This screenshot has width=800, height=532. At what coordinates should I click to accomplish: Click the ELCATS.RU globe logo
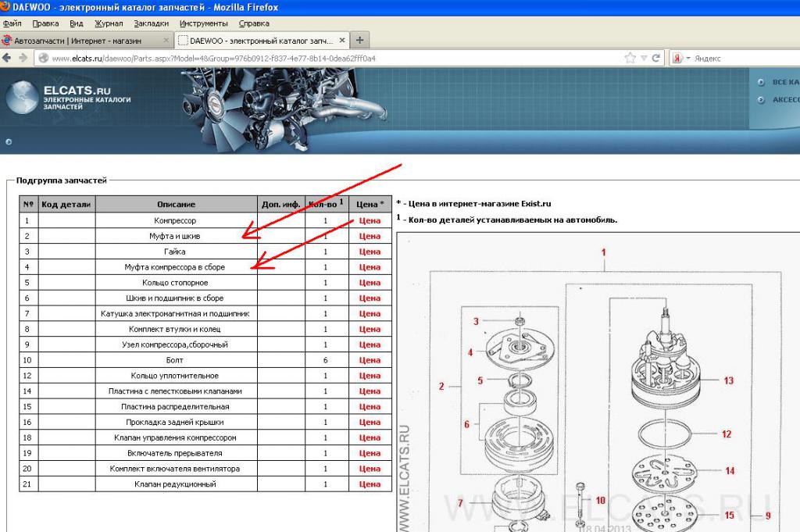[x=22, y=97]
